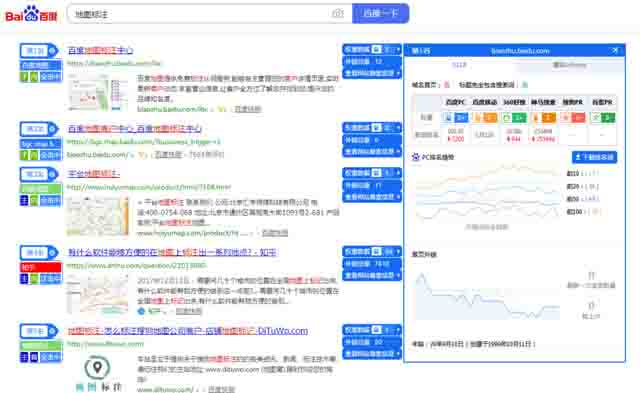Screen dimensions: 640x393
Task: Switch to the second tab in the info panel
Action: point(569,65)
